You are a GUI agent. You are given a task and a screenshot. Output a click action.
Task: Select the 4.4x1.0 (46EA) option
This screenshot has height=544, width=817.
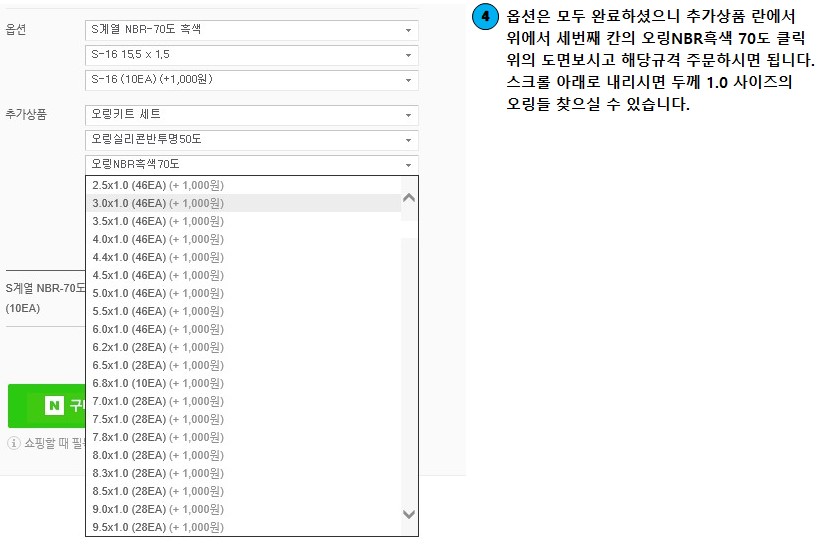[x=157, y=257]
